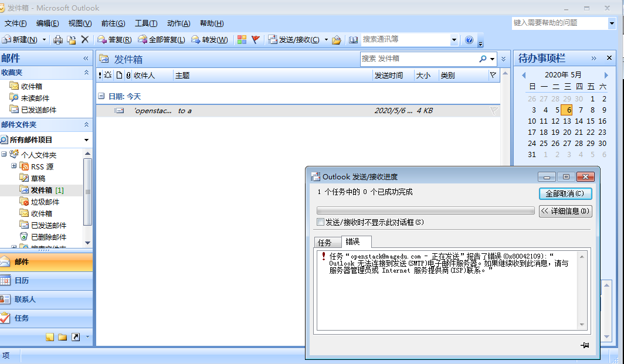Click the 全部取消(C) button
The width and height of the screenshot is (624, 364).
565,193
